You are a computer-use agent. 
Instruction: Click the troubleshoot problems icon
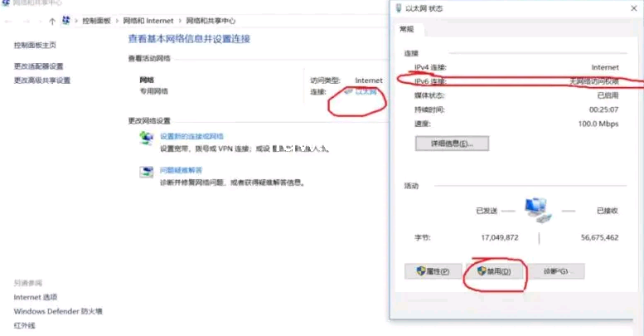click(146, 172)
